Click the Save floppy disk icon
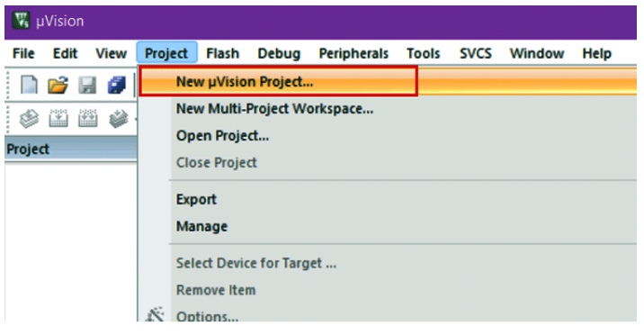The image size is (644, 335). (87, 85)
